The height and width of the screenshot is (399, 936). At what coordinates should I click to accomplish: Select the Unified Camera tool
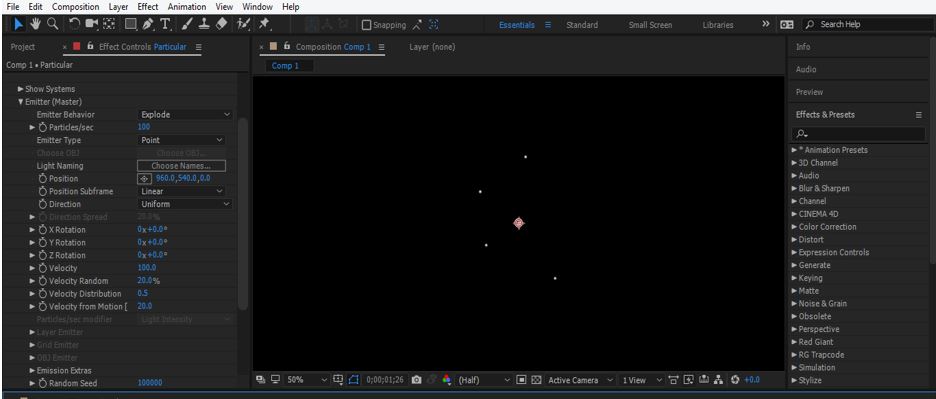pyautogui.click(x=92, y=24)
